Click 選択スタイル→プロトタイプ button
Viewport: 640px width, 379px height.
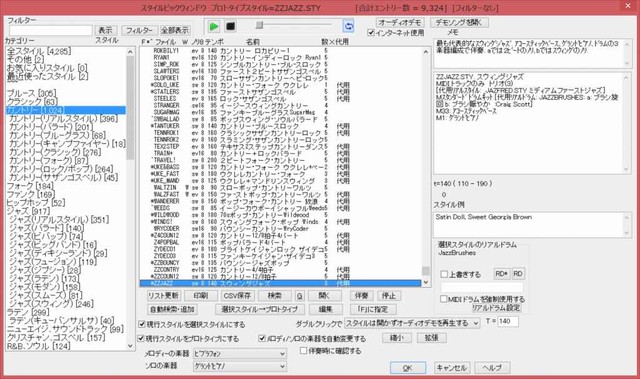tap(259, 309)
